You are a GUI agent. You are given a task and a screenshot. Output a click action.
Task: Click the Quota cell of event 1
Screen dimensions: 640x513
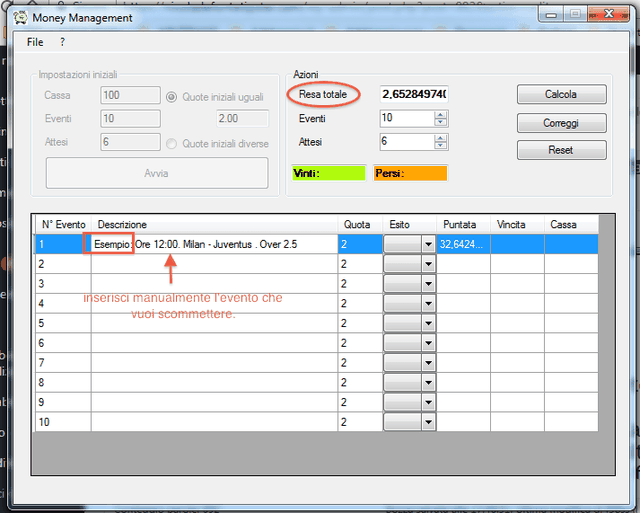pyautogui.click(x=360, y=244)
